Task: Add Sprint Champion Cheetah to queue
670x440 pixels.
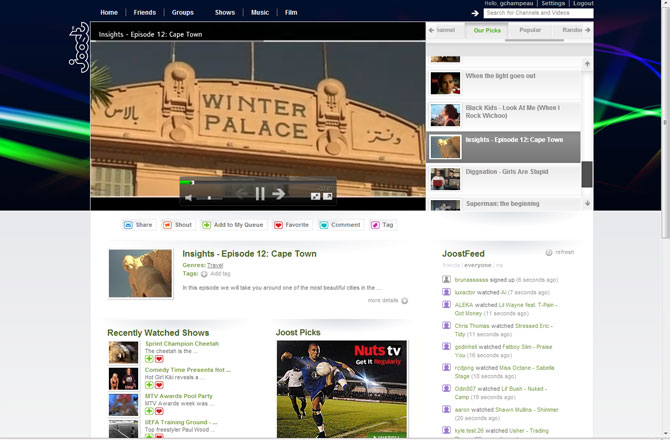Action: 149,359
